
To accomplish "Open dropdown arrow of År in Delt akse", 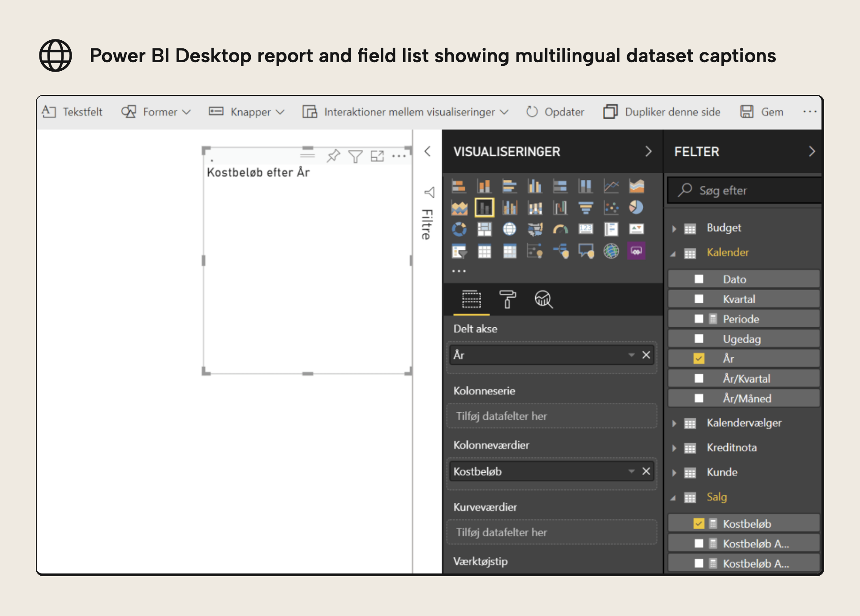I will point(632,355).
